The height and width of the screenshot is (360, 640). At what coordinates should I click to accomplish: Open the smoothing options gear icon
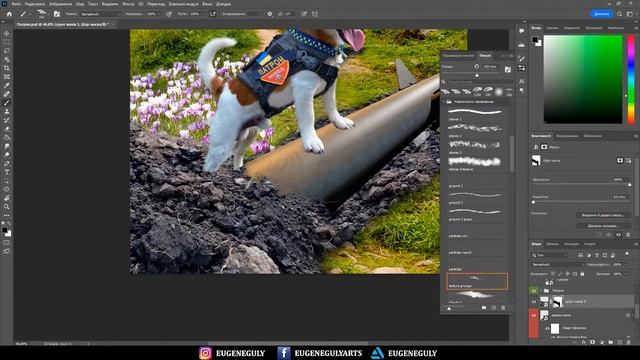[270, 14]
